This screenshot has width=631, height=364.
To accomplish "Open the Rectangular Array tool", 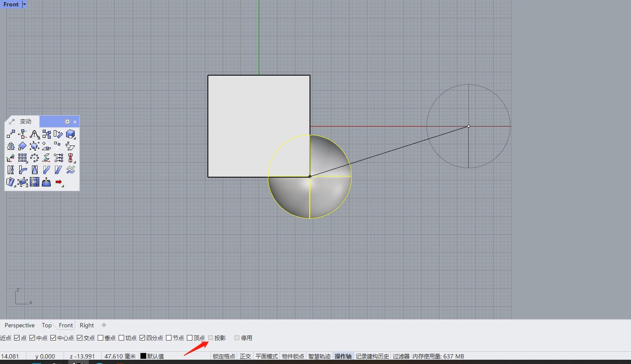I will pos(23,158).
